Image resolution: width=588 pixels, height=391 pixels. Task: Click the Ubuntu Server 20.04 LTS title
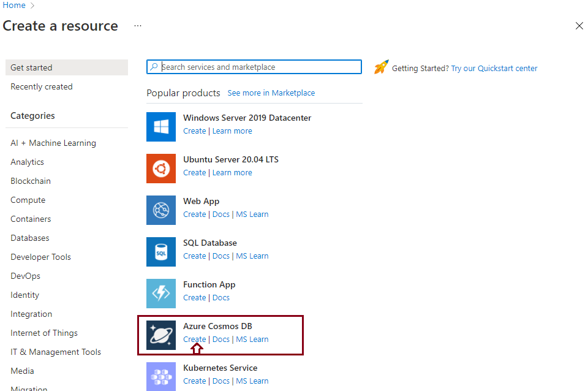click(x=231, y=159)
